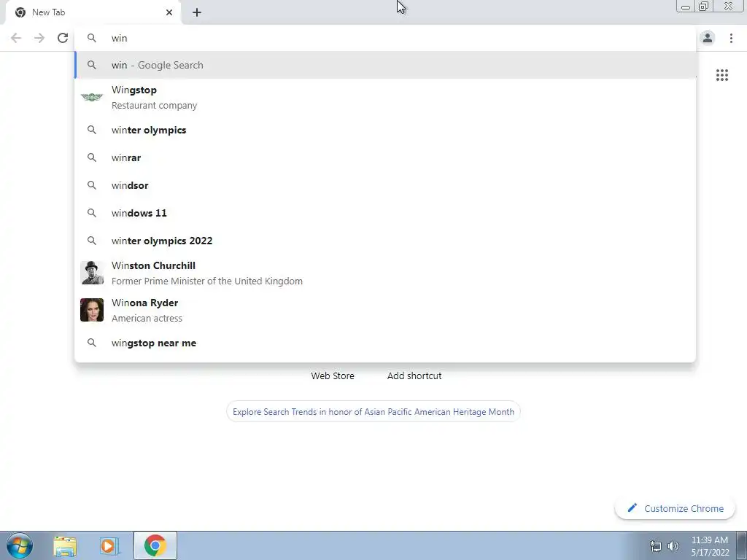Open Chrome's three-dot menu
The image size is (747, 560).
click(x=731, y=38)
